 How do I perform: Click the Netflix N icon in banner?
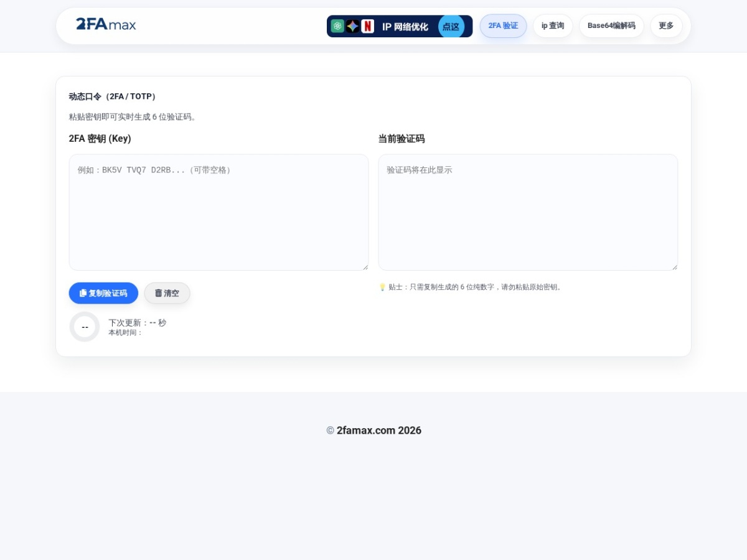click(368, 26)
